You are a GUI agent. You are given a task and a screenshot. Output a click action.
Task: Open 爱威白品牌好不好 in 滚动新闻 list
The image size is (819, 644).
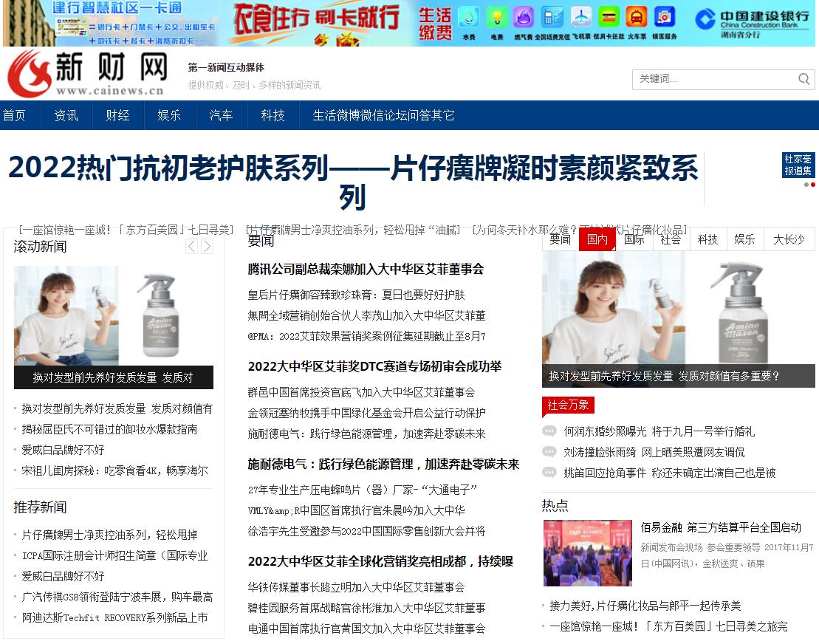[x=63, y=451]
